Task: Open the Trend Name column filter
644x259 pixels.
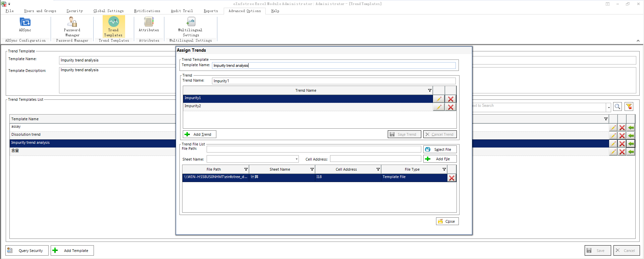Action: click(x=430, y=90)
